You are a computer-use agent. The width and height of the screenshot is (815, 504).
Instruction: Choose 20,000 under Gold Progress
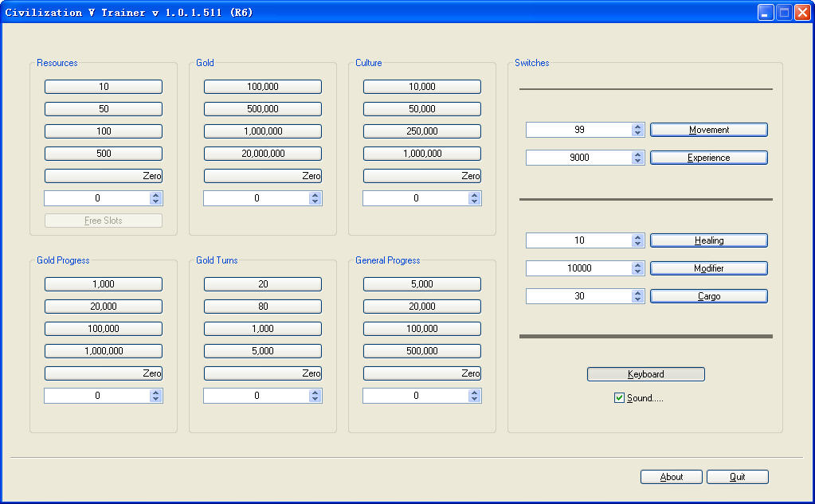coord(104,307)
